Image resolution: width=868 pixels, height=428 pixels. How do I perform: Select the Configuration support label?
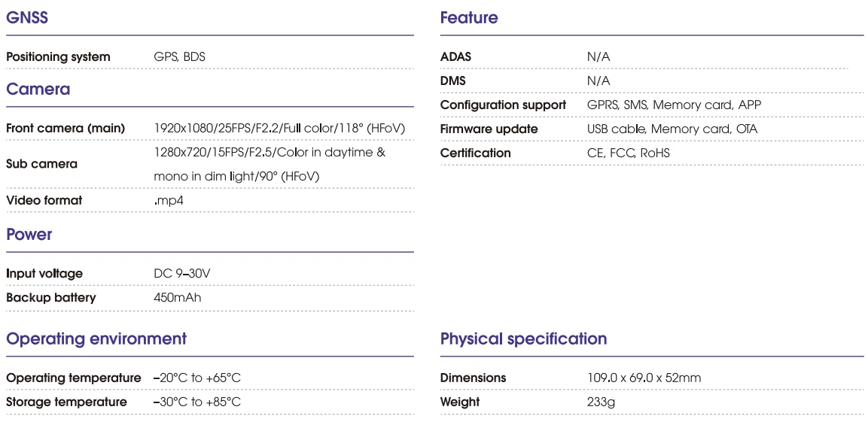click(503, 105)
